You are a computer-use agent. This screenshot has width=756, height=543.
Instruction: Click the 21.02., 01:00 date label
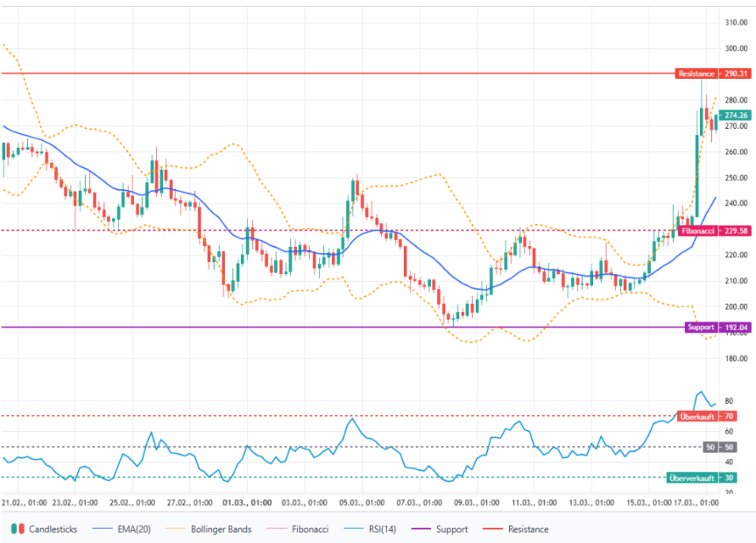pos(25,504)
